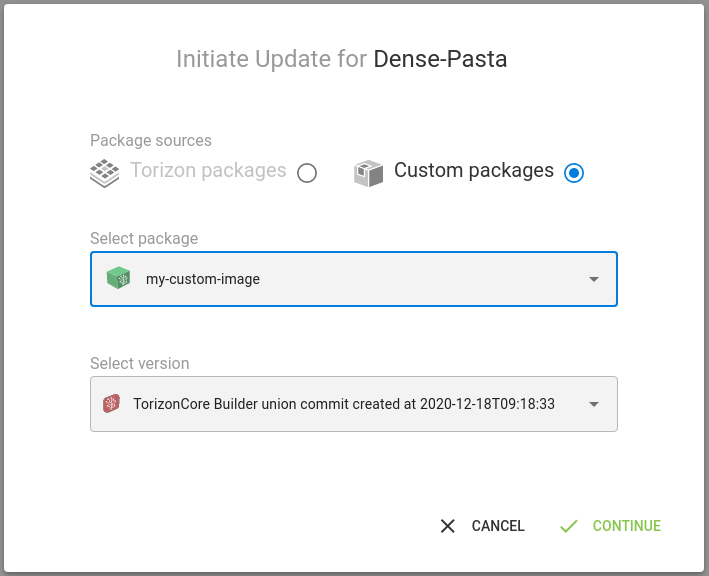Select the Custom packages radio button
Screen dimensions: 709x576
coord(574,173)
